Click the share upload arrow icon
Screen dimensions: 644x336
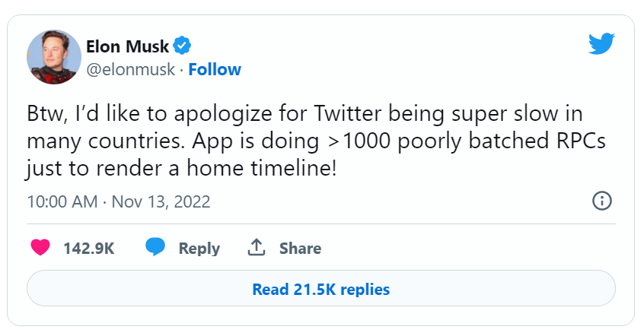[x=257, y=248]
